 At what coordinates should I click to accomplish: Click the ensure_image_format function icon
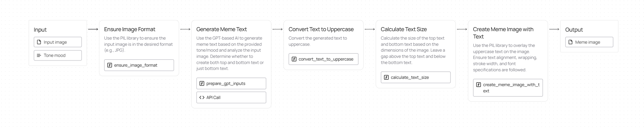110,65
